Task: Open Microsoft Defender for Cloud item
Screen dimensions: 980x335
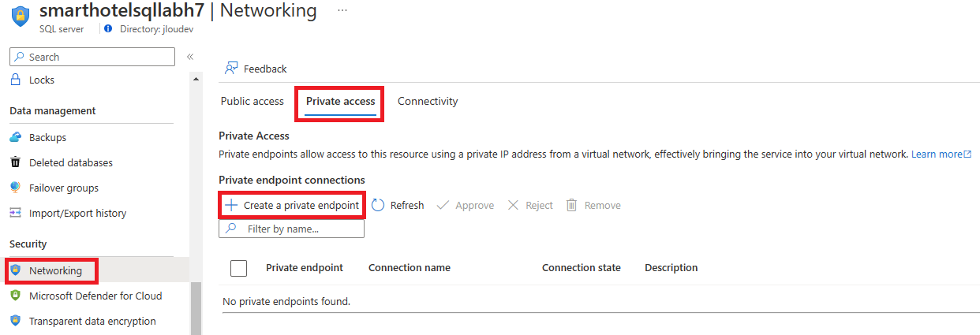Action: [95, 296]
